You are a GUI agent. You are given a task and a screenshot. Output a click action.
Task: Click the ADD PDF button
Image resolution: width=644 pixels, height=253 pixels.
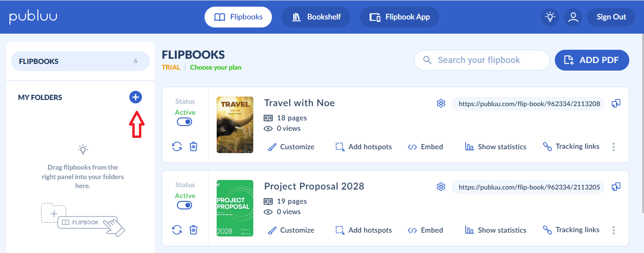coord(592,60)
